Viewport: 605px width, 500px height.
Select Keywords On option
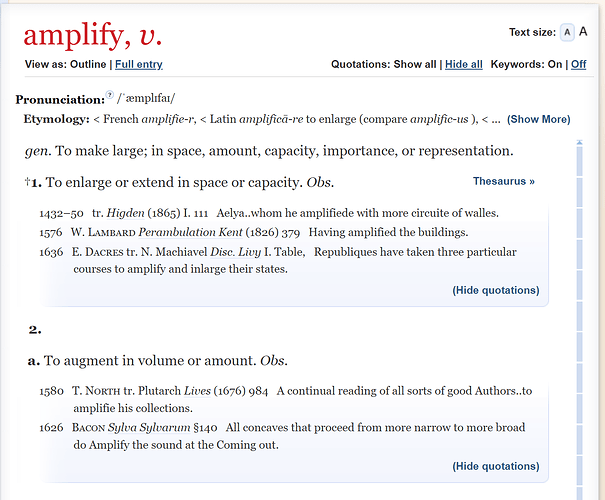click(555, 64)
